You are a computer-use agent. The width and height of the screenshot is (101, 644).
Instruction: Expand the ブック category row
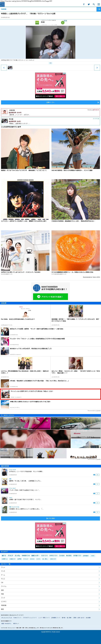pyautogui.click(x=51, y=598)
